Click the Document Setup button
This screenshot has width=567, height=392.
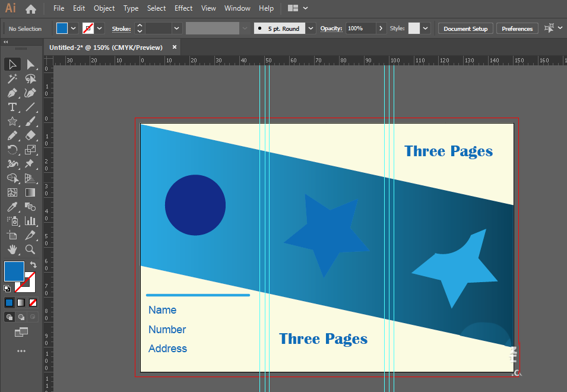pos(465,29)
